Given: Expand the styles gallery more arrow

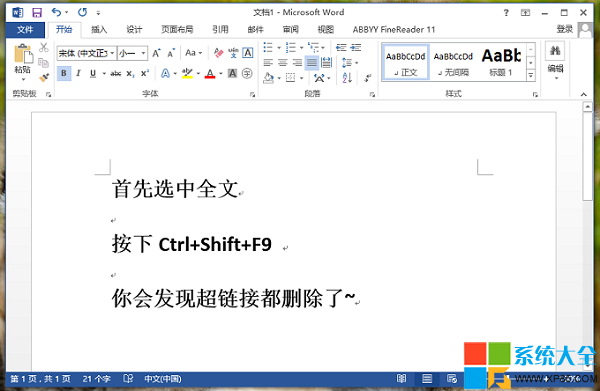Looking at the screenshot, I should (531, 76).
